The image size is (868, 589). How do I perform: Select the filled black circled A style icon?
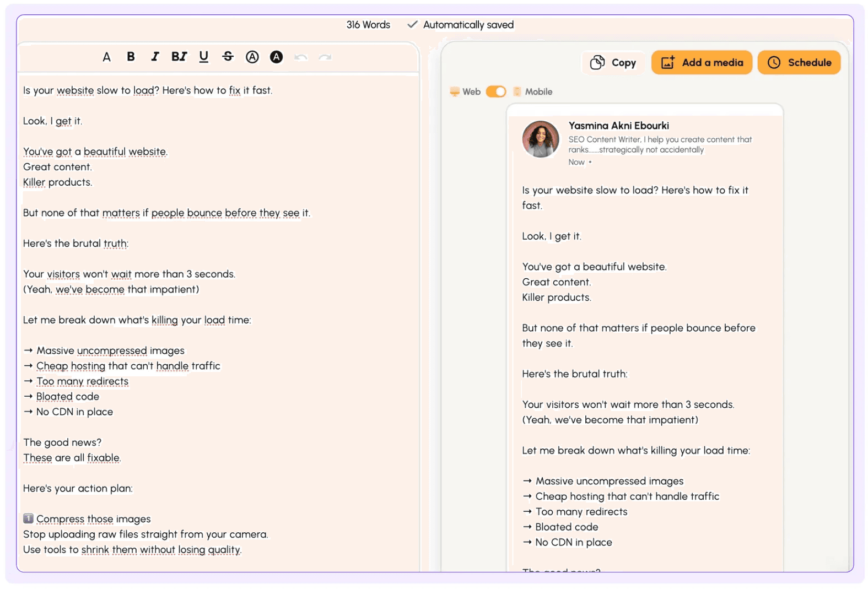[277, 57]
